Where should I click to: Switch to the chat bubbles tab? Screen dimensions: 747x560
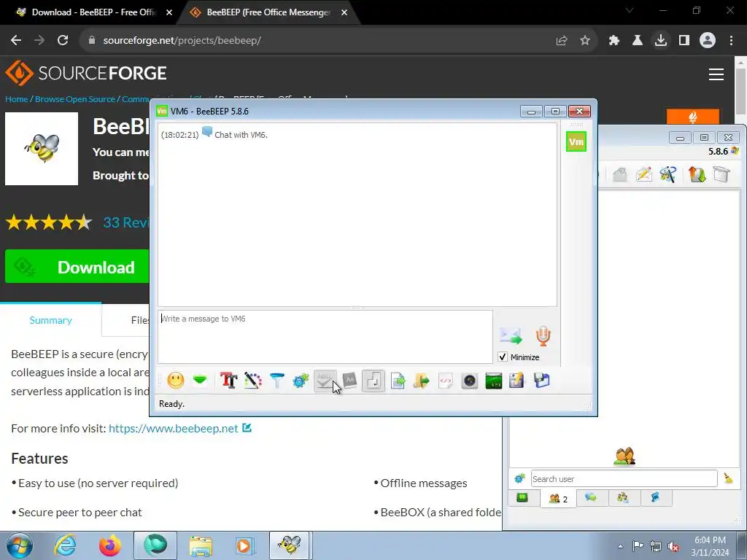[x=591, y=497]
